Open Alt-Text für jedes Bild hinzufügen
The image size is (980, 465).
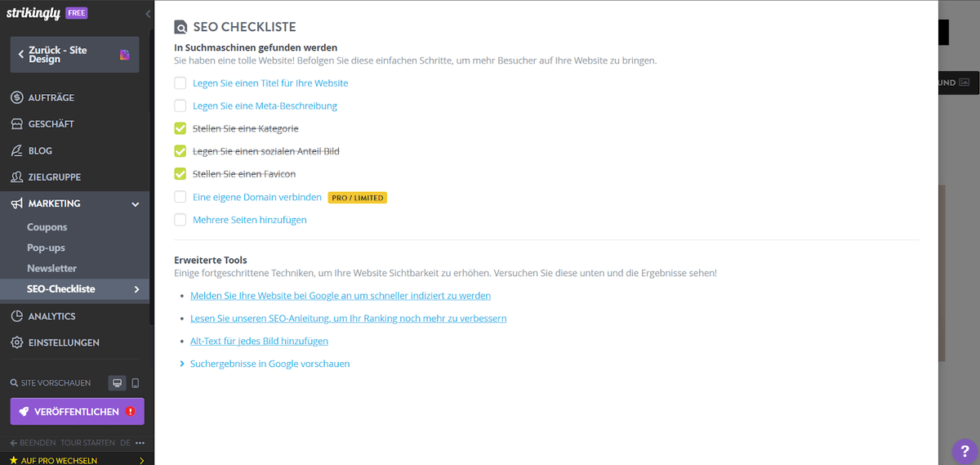259,341
